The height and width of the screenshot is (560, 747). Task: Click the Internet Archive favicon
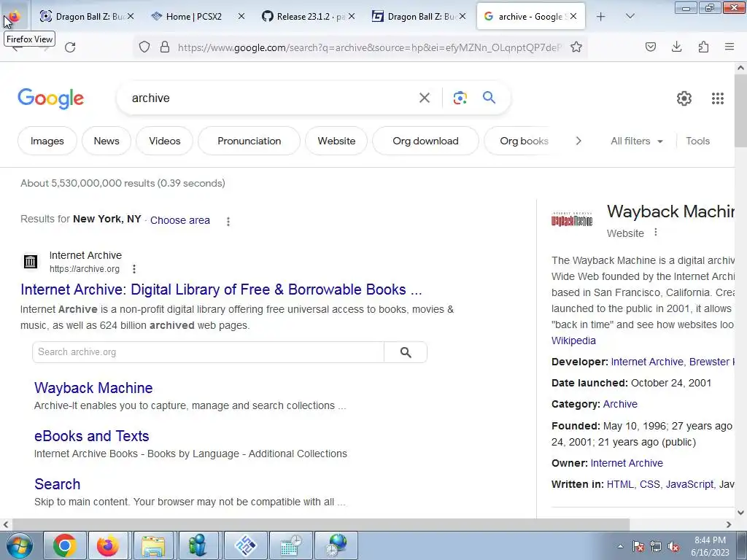click(31, 262)
